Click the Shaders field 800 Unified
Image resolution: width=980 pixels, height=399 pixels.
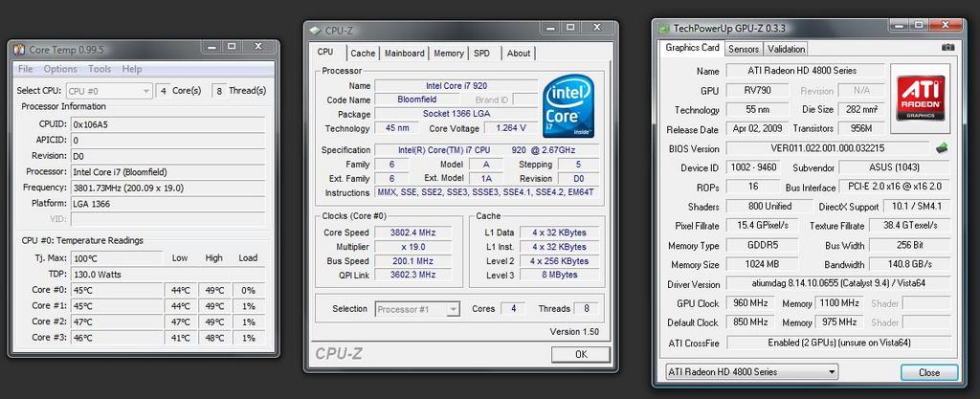(769, 207)
